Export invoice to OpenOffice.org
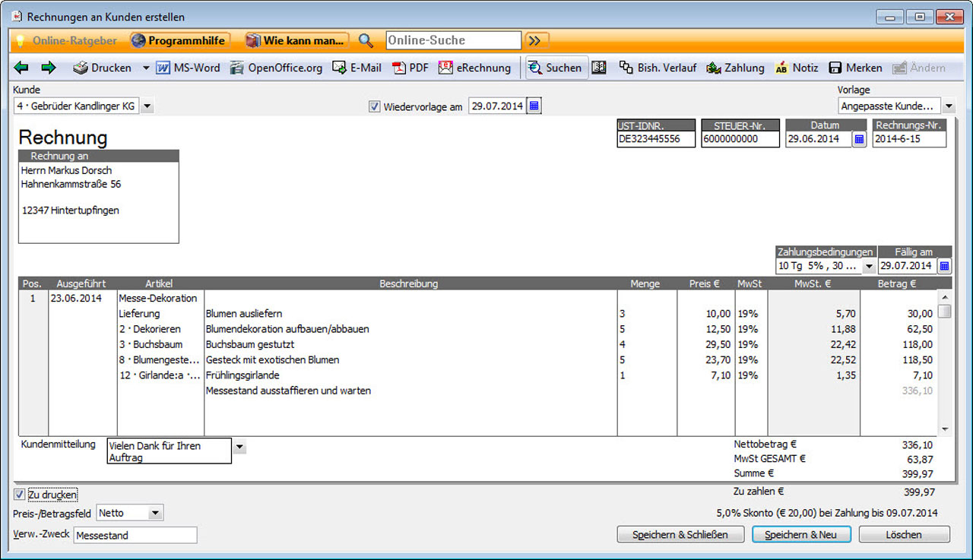973x560 pixels. (x=277, y=68)
